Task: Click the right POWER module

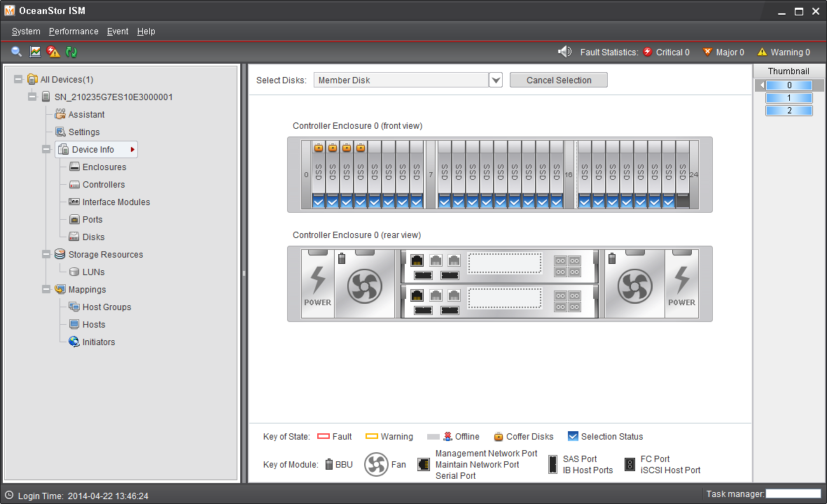Action: tap(682, 284)
